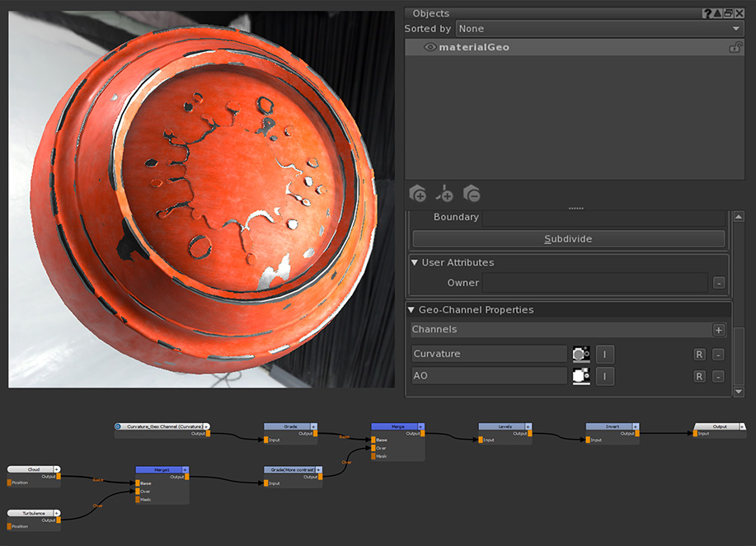Click the properties panel scrollbar down arrow
Screen dimensions: 756x546
tap(738, 392)
